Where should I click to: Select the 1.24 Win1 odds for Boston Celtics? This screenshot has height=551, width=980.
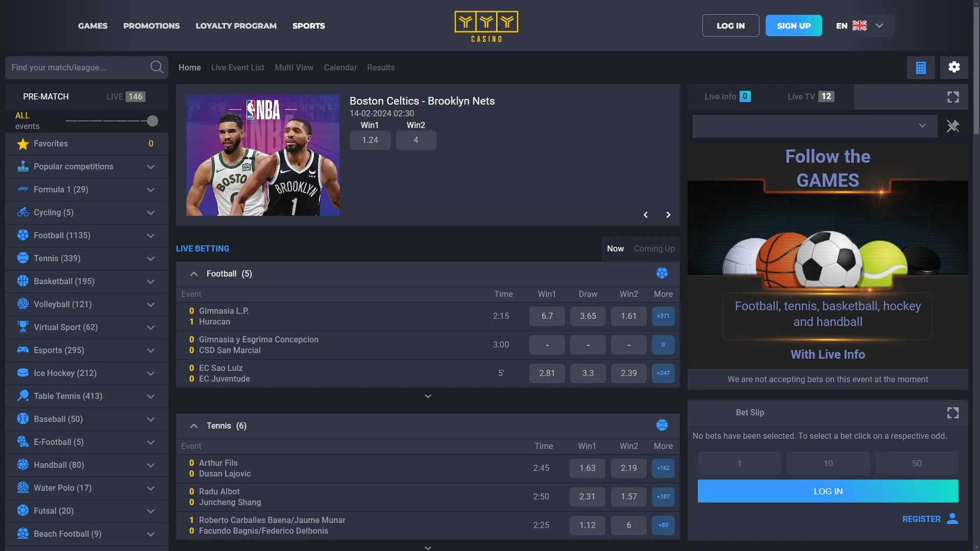point(370,140)
